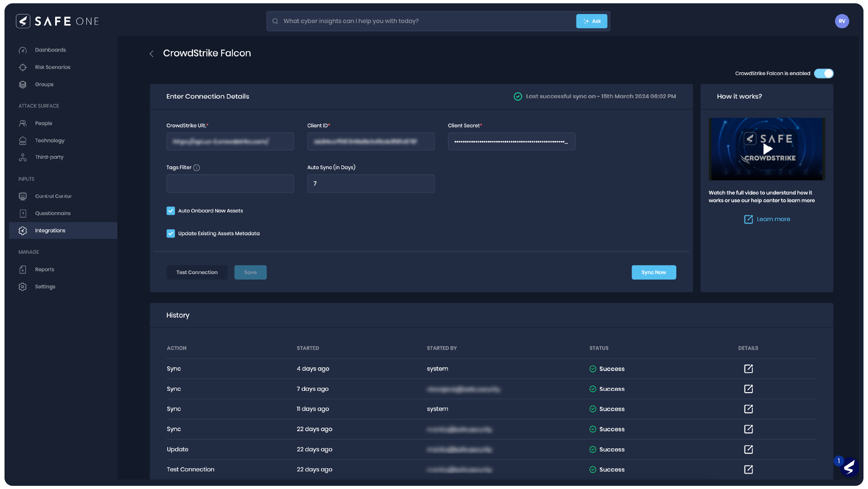Select the Dashboards icon in sidebar
The width and height of the screenshot is (868, 489).
[23, 50]
